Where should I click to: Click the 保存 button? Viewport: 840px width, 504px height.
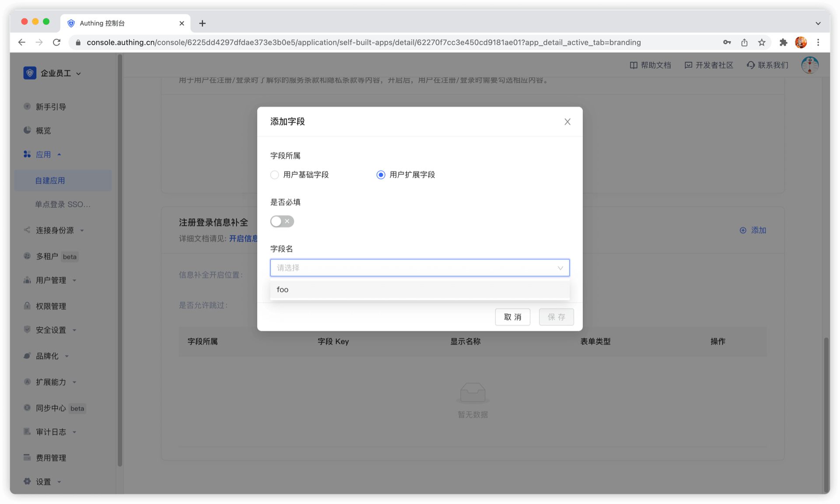pyautogui.click(x=556, y=317)
